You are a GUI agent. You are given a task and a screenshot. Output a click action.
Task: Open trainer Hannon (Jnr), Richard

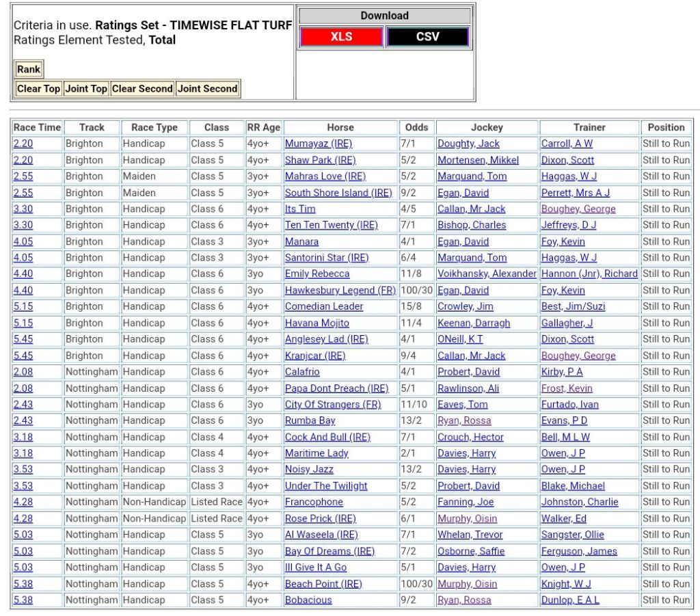click(x=589, y=274)
